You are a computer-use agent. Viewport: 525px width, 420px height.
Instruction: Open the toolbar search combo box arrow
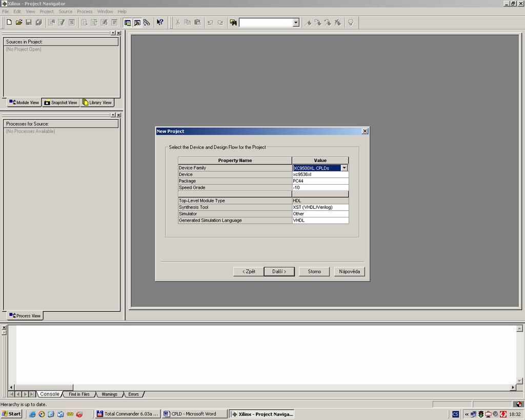296,23
